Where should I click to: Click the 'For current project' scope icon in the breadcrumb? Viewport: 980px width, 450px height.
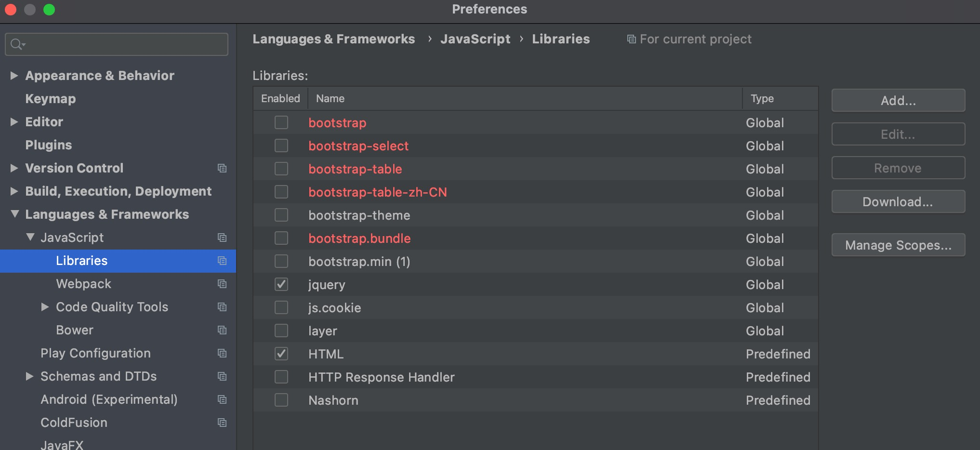(631, 39)
